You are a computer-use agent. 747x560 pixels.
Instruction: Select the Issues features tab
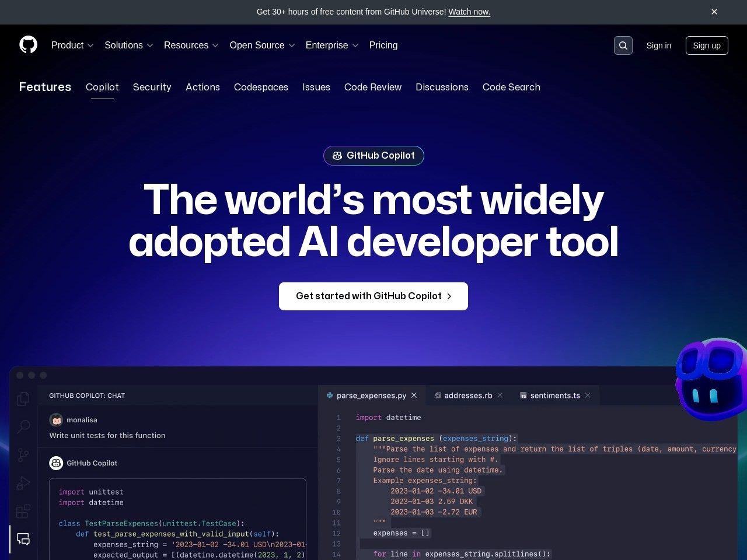coord(316,87)
